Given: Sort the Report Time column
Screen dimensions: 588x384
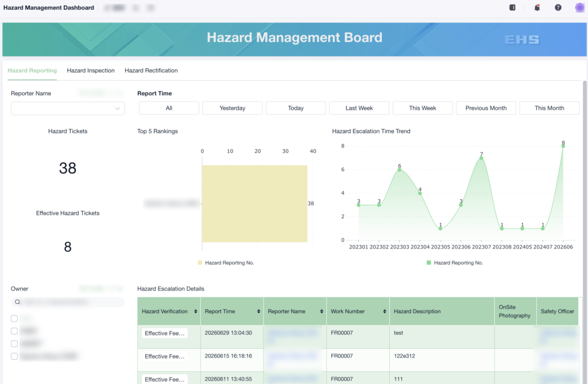Looking at the screenshot, I should click(x=259, y=311).
